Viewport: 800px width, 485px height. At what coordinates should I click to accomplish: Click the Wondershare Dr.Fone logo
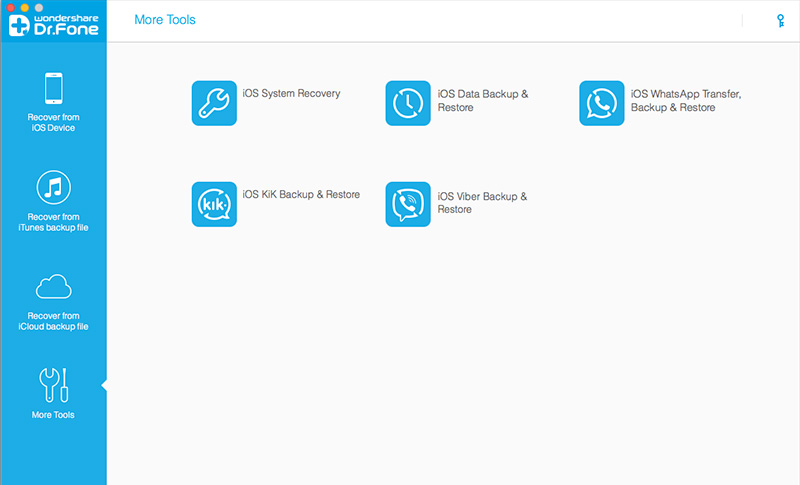pos(54,25)
